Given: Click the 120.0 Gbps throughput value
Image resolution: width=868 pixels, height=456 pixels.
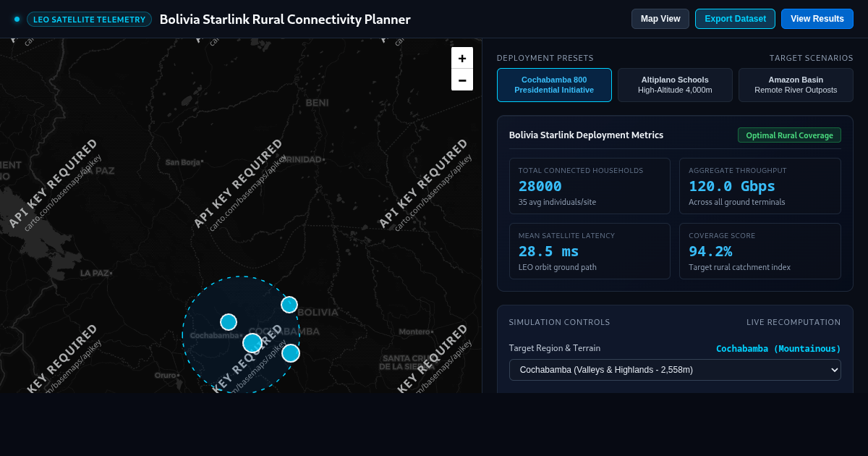Looking at the screenshot, I should pos(732,186).
